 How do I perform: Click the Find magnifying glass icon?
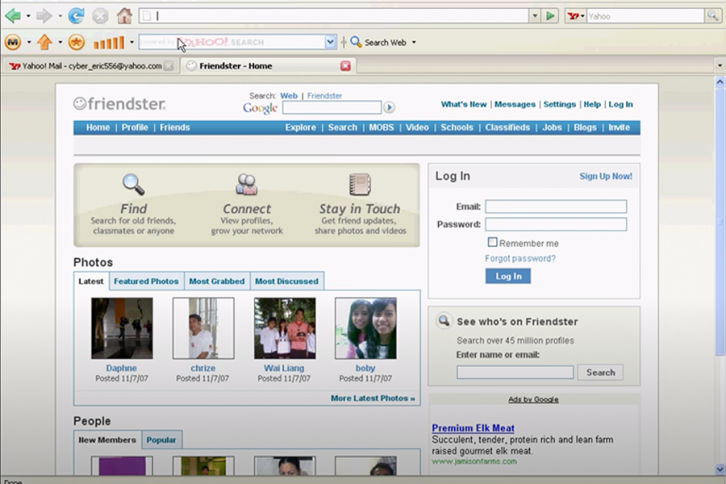[x=133, y=184]
